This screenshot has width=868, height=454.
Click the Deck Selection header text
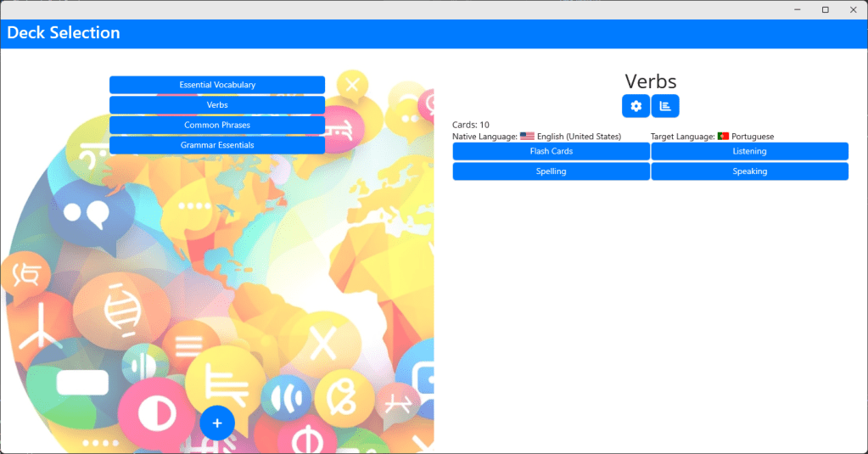click(64, 33)
